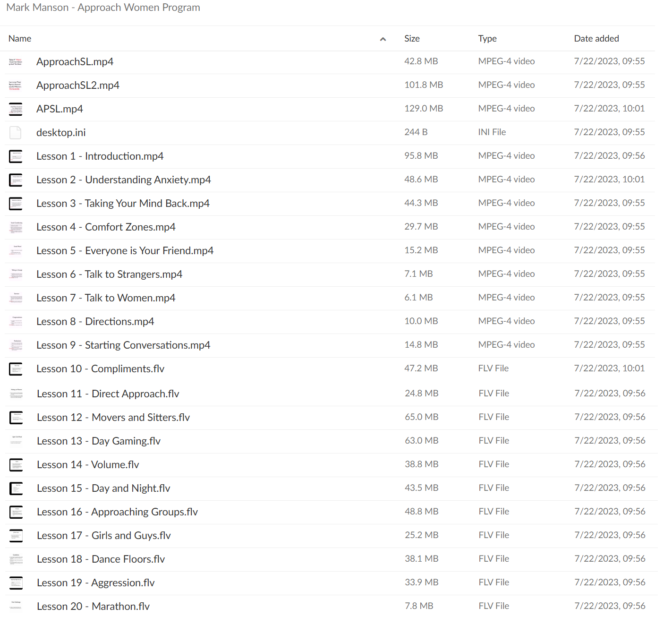The height and width of the screenshot is (625, 672).
Task: Click the Lesson 4 - Comfort Zones thumbnail
Action: click(x=16, y=227)
